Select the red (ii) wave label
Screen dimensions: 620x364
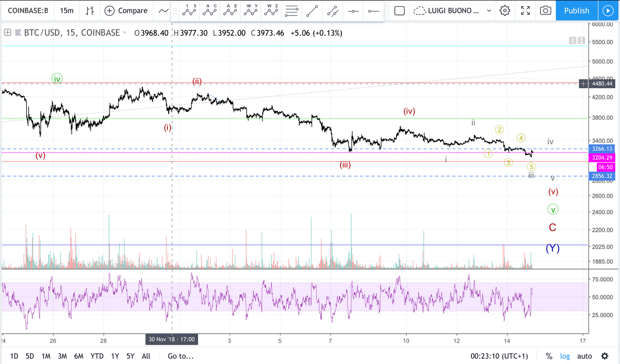[197, 81]
